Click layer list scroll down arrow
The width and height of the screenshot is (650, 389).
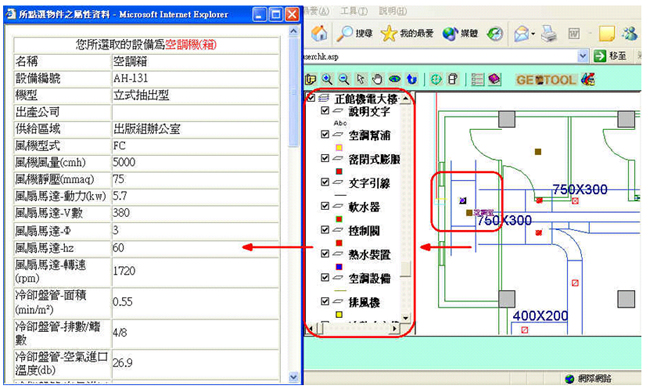click(405, 318)
